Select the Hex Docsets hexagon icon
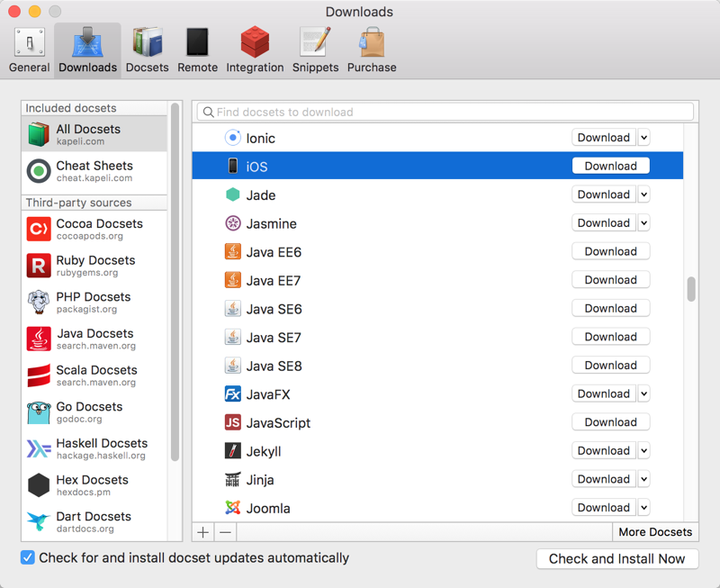 tap(39, 485)
